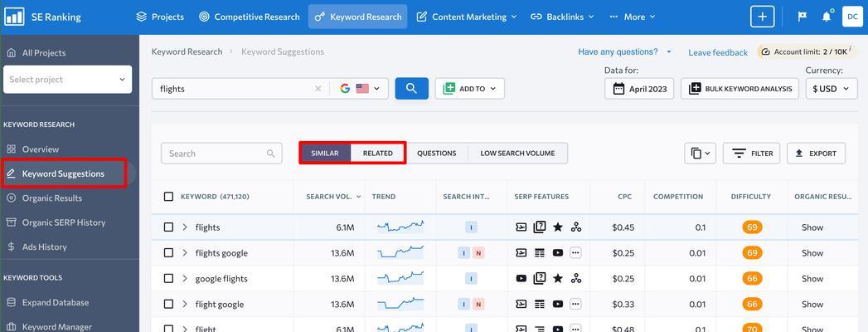This screenshot has height=332, width=868.
Task: Click the YouTube SERP icon in flights google row
Action: pos(557,253)
